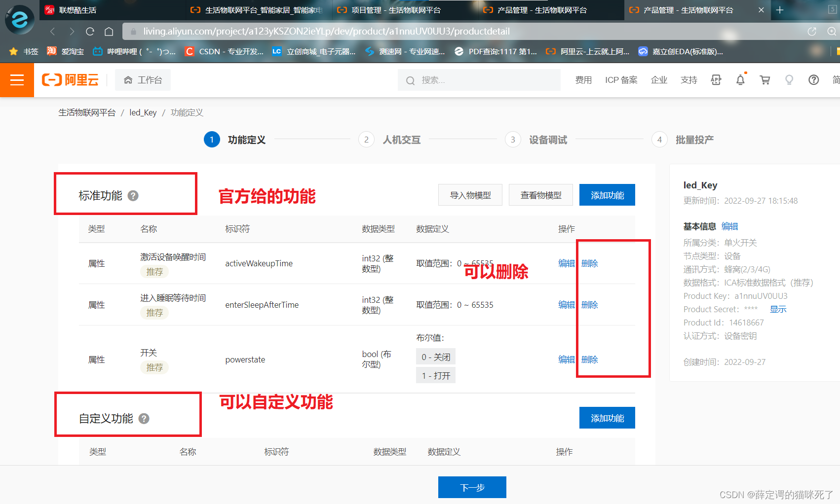Open 哔哩哔哩 bookmark
Image resolution: width=840 pixels, height=504 pixels.
click(x=134, y=51)
